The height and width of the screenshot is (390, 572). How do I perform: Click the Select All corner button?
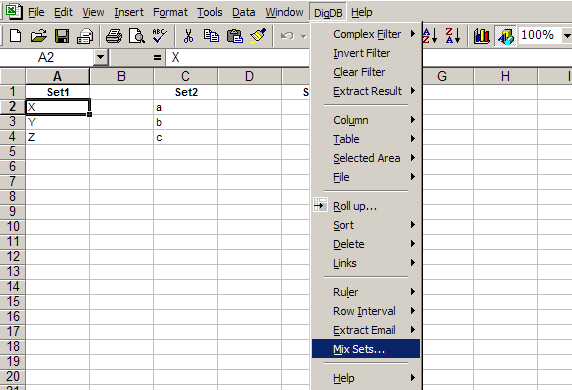click(x=13, y=76)
